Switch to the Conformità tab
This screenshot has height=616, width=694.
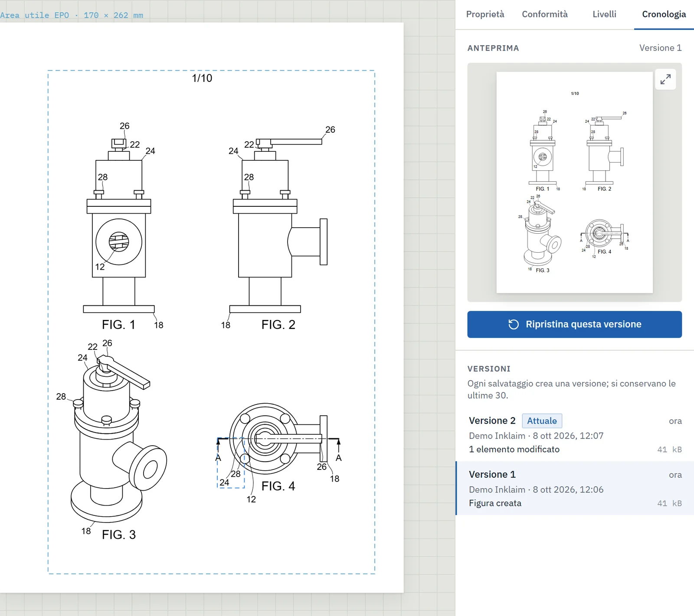545,14
